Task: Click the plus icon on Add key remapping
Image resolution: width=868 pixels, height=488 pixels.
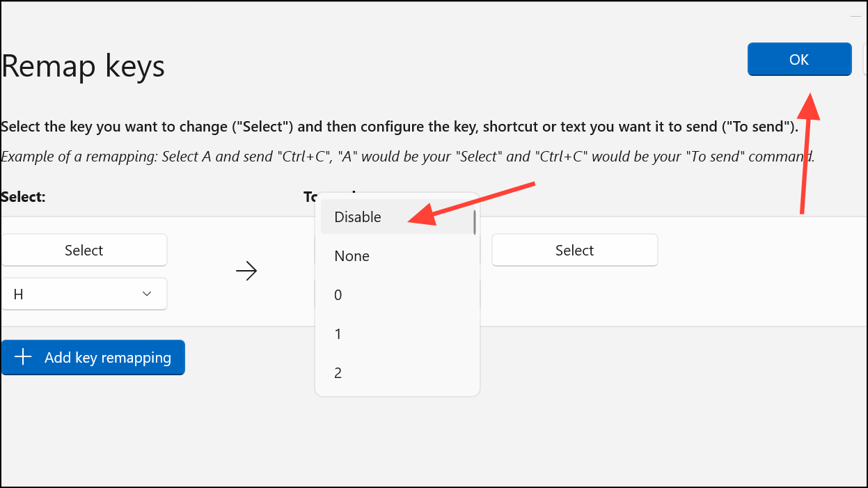Action: (x=24, y=357)
